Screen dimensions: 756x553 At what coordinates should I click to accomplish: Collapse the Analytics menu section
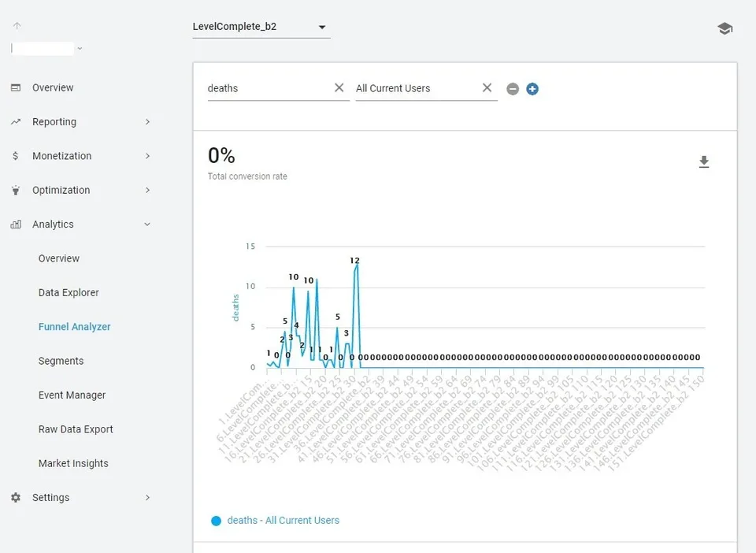pos(80,225)
